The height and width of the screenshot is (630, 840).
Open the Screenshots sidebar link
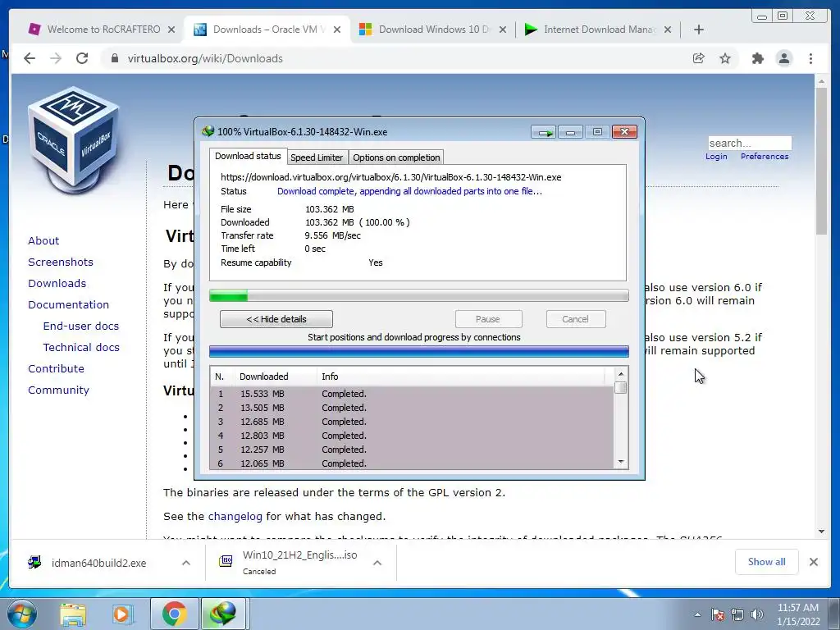[61, 262]
